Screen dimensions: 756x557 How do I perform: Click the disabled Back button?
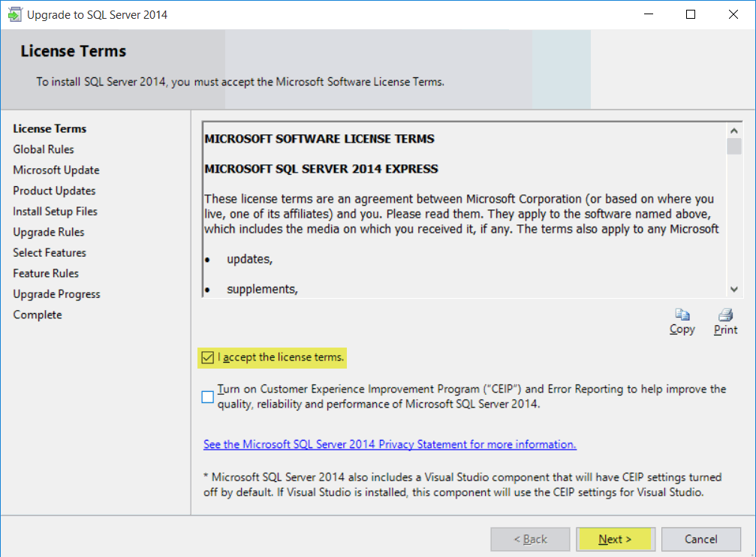click(x=530, y=539)
